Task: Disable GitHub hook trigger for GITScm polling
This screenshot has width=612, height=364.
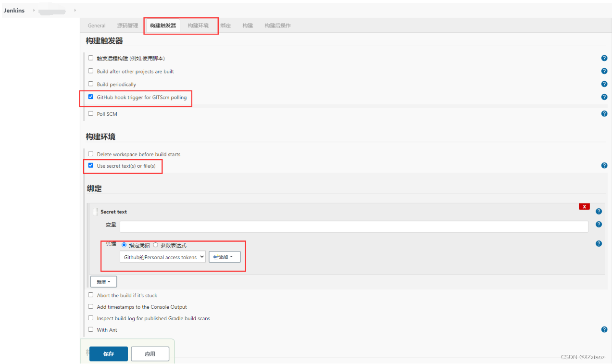Action: click(90, 97)
